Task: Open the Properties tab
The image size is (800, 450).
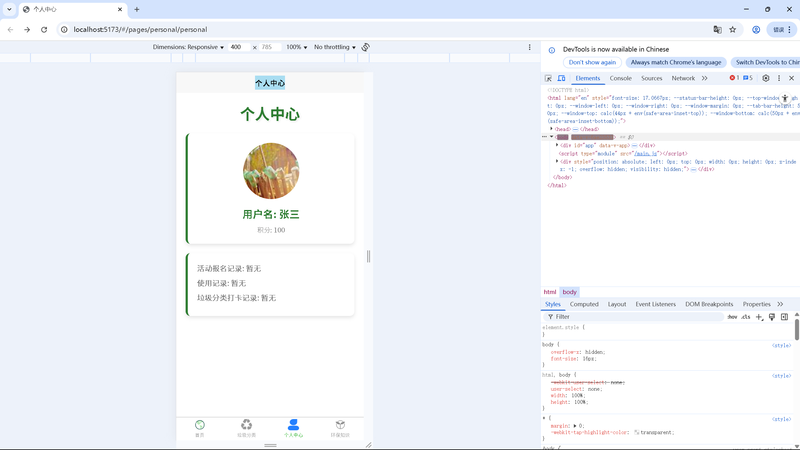Action: (757, 304)
